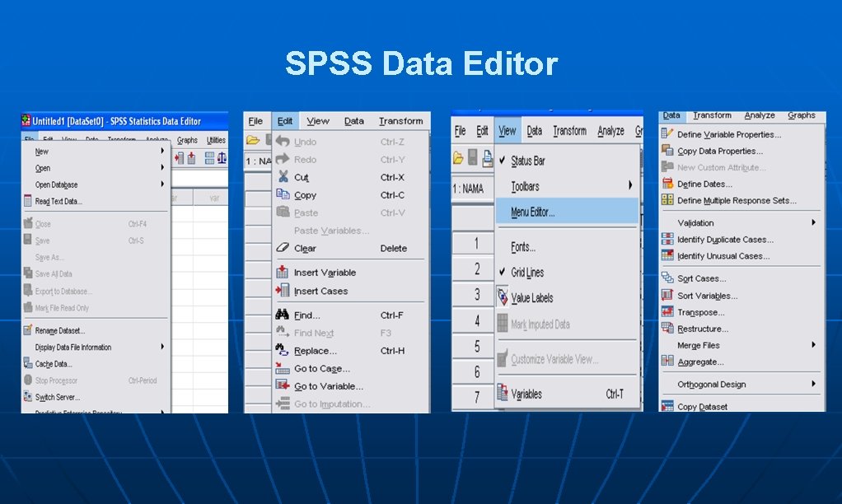Click the Sort Variables icon
Viewport: 842px width, 504px height.
(667, 295)
